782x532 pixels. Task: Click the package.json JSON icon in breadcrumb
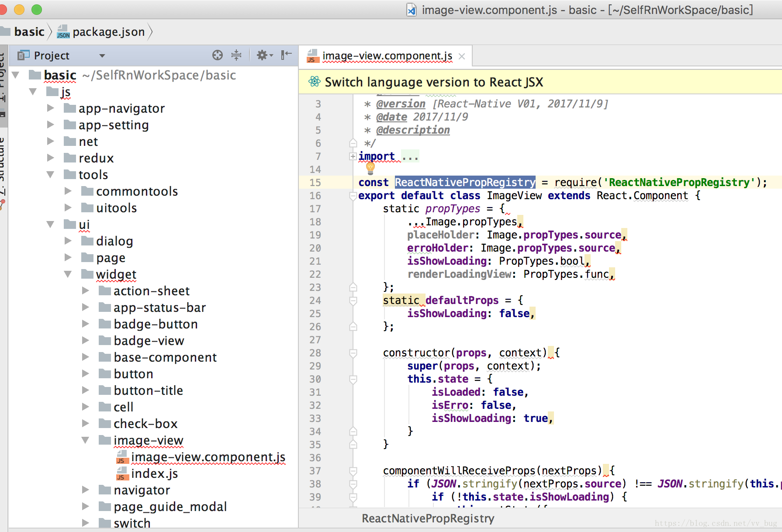63,32
